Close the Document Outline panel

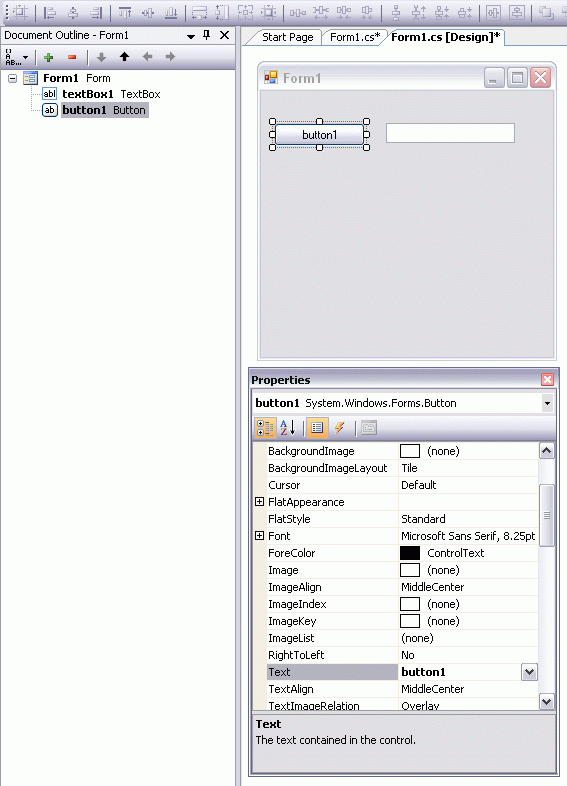tap(225, 35)
